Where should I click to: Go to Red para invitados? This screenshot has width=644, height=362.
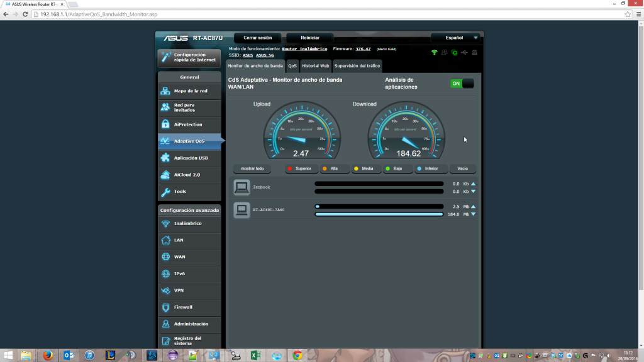(x=189, y=107)
